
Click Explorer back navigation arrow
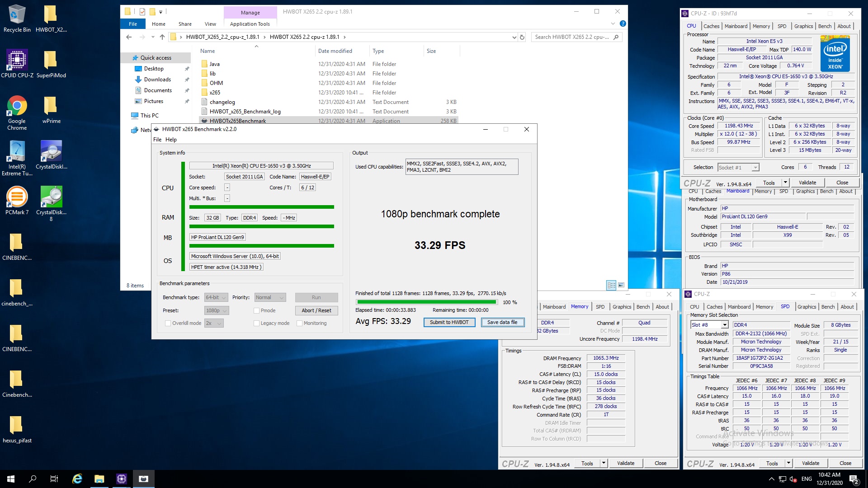[129, 37]
